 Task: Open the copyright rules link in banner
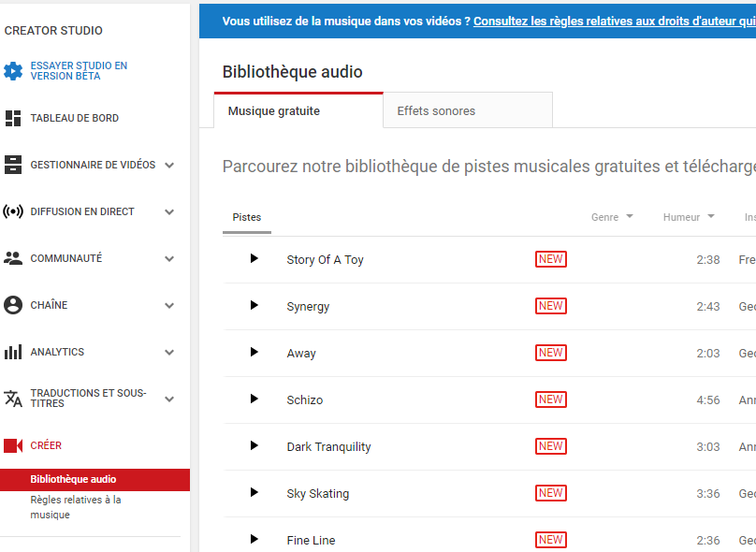point(614,22)
